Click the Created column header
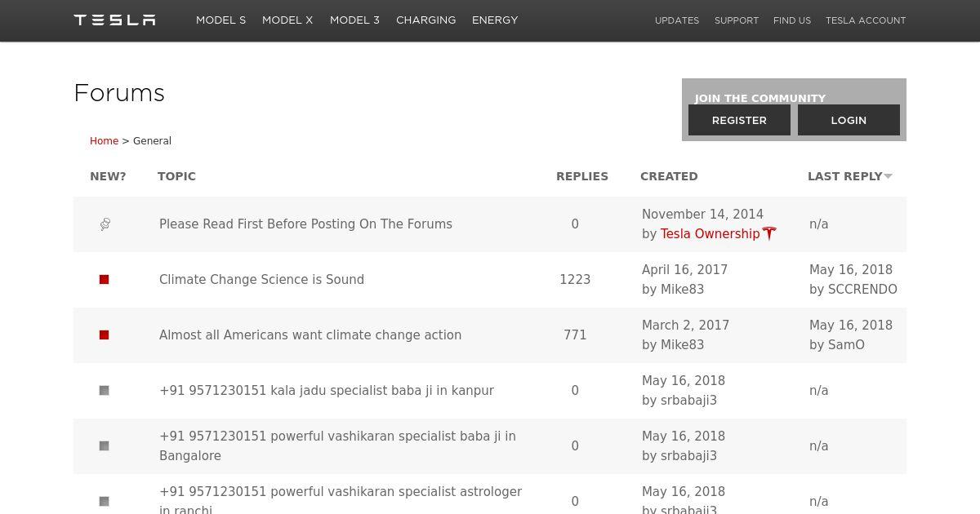This screenshot has width=980, height=514. point(669,176)
